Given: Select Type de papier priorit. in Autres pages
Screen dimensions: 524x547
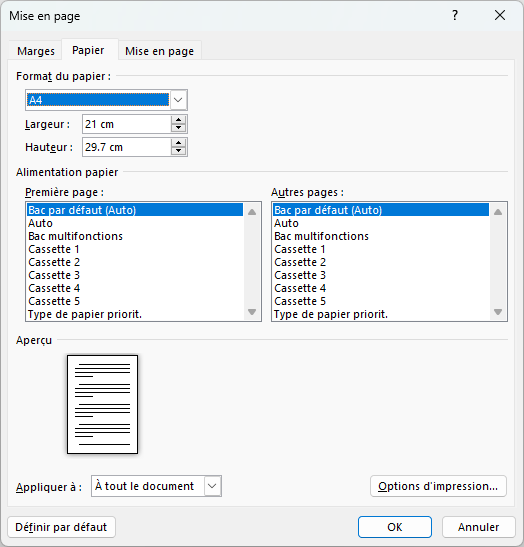Looking at the screenshot, I should 381,314.
